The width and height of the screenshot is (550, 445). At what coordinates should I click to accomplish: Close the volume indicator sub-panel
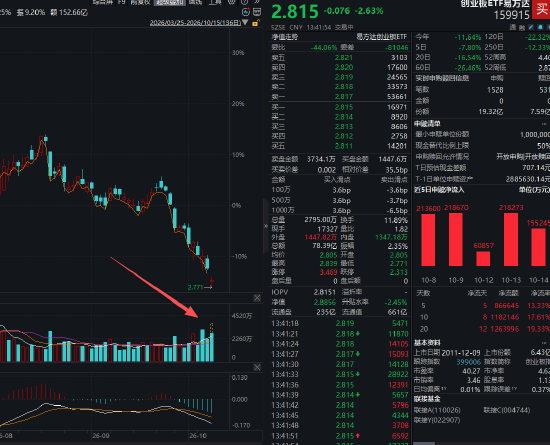point(257,298)
